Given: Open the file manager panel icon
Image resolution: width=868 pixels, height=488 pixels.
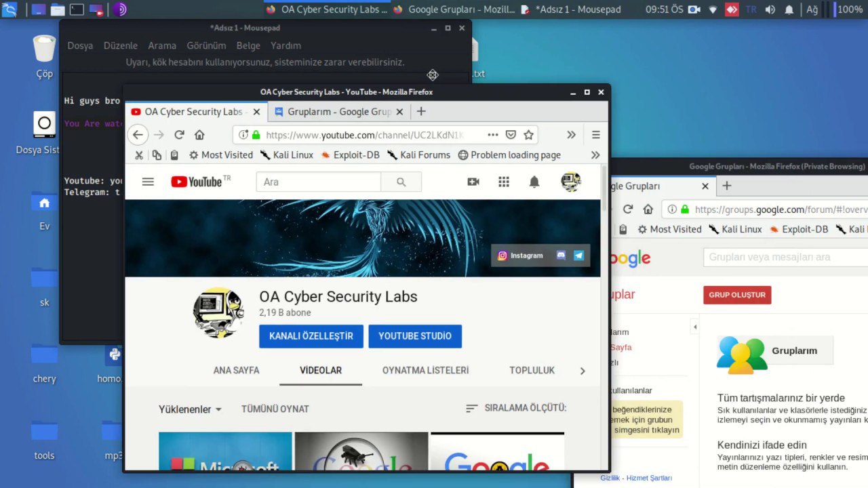Looking at the screenshot, I should [58, 9].
